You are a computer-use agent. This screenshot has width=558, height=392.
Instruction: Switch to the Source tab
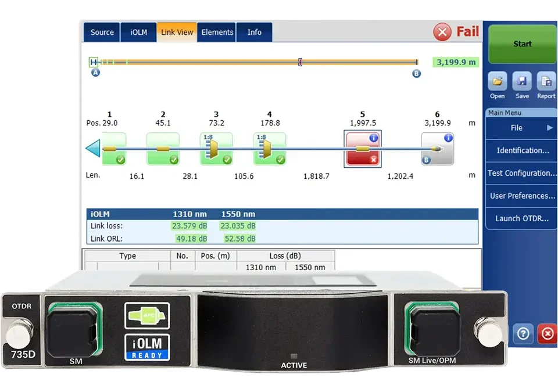pos(102,33)
